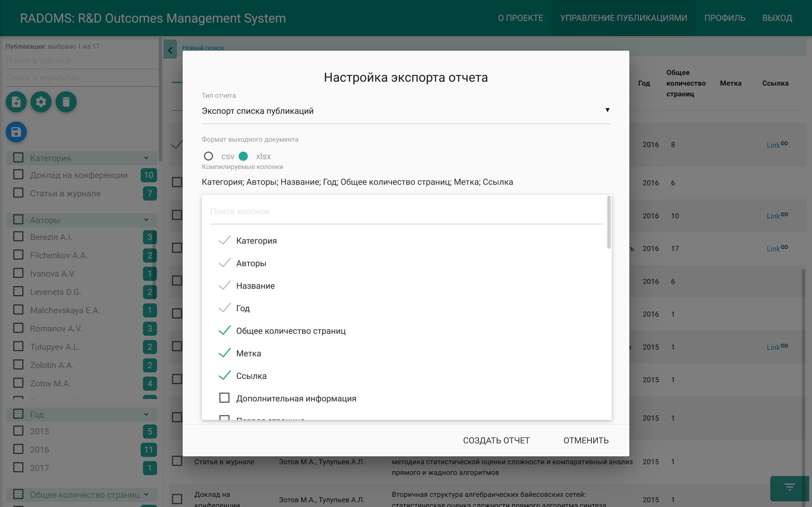Image resolution: width=812 pixels, height=507 pixels.
Task: Enable the Общее количество страниц column
Action: pos(224,331)
